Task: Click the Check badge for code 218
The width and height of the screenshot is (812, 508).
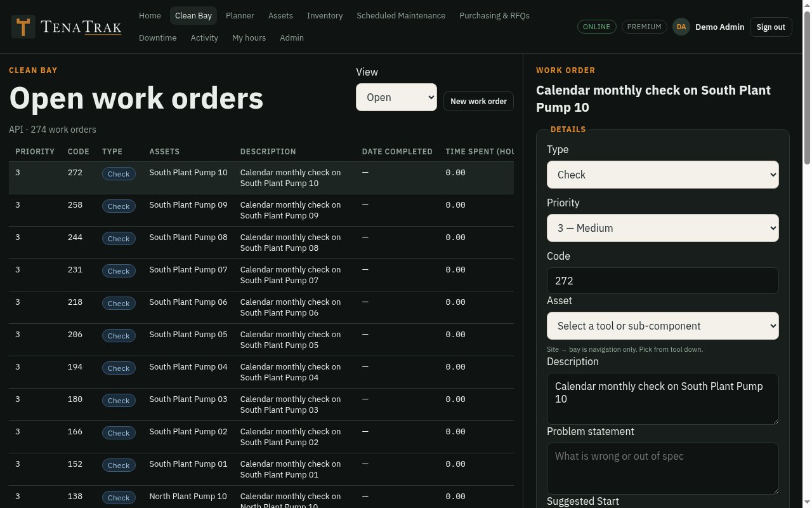Action: tap(119, 304)
